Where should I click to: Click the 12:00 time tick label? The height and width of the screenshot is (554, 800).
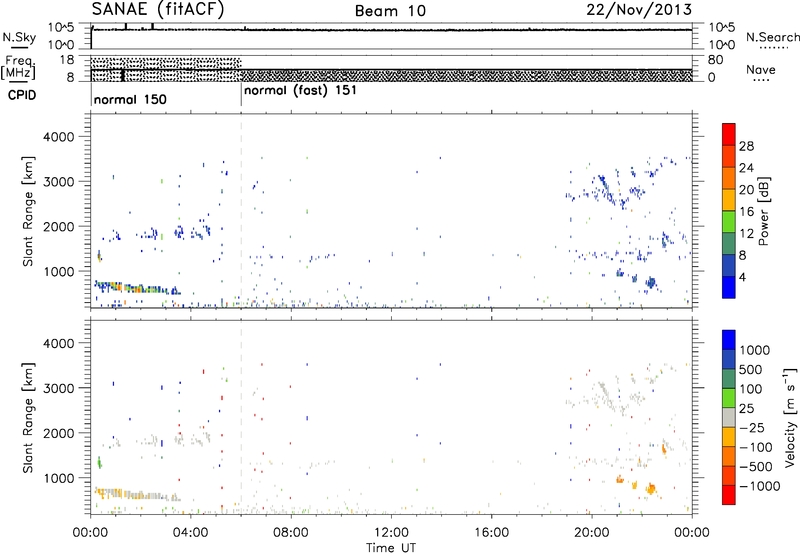point(391,533)
